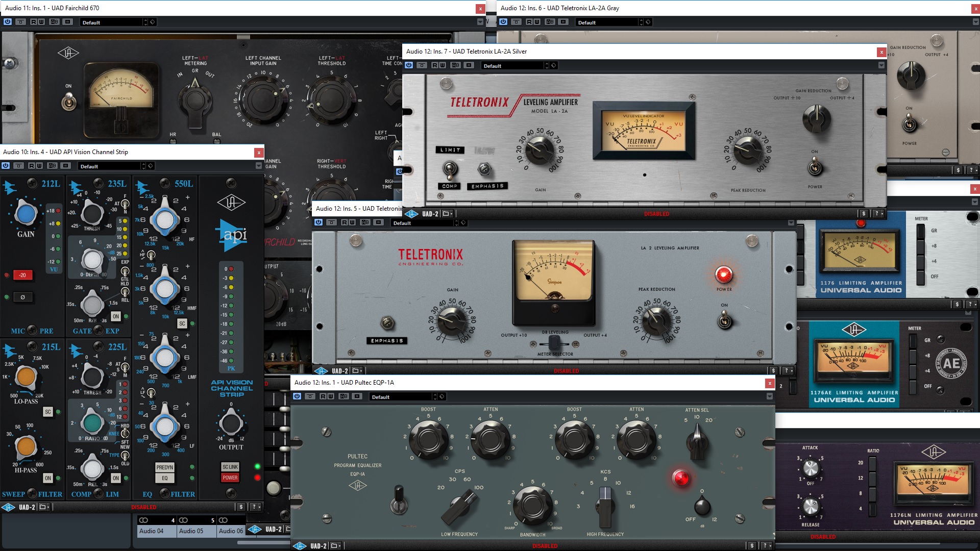
Task: Expand the functions menu arrow on LA-2A Silver toolbar
Action: coord(881,65)
